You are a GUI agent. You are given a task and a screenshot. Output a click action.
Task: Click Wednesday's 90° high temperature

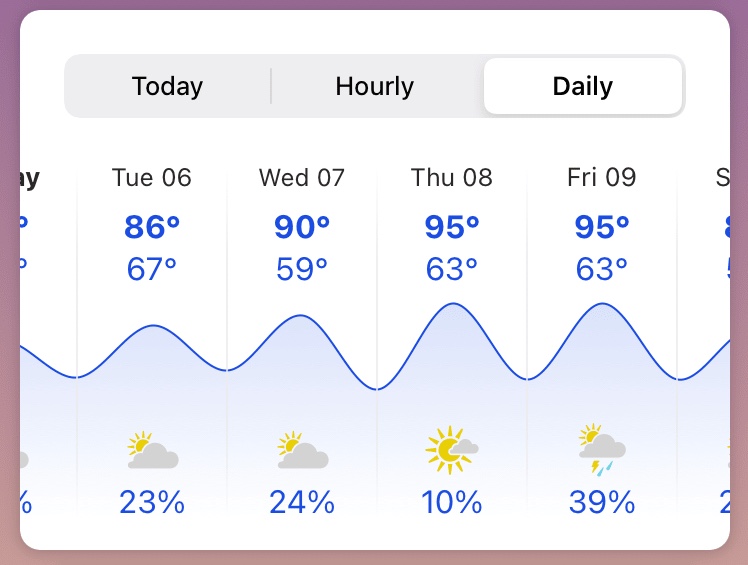click(x=302, y=227)
